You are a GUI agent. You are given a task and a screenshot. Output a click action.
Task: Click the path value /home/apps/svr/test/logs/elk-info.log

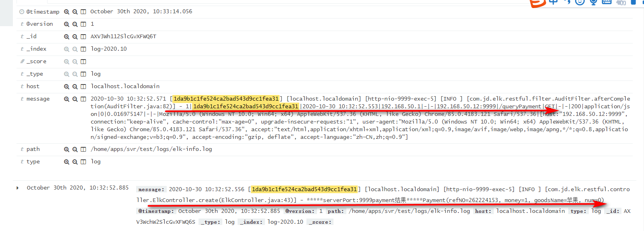(x=151, y=149)
